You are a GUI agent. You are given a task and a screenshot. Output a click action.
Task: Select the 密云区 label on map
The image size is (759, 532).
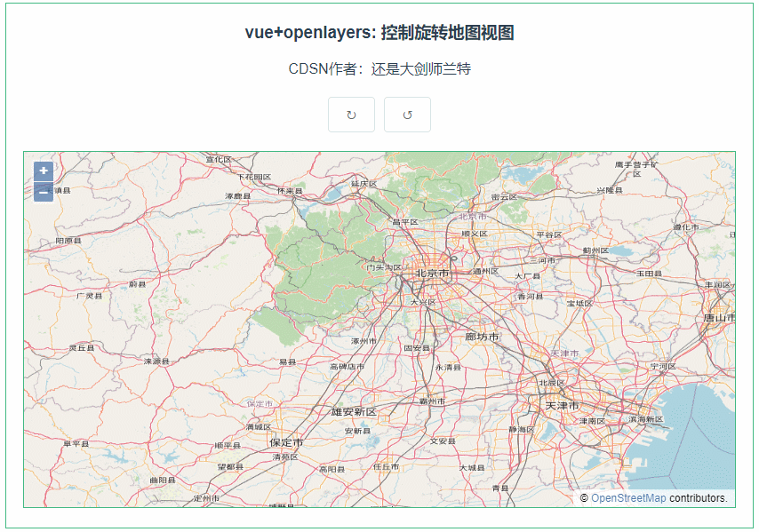[504, 197]
